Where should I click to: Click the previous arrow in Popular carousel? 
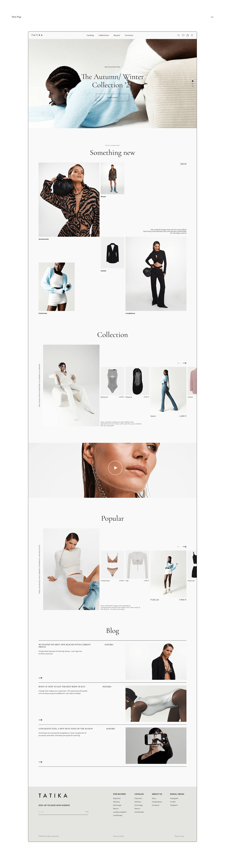179,547
